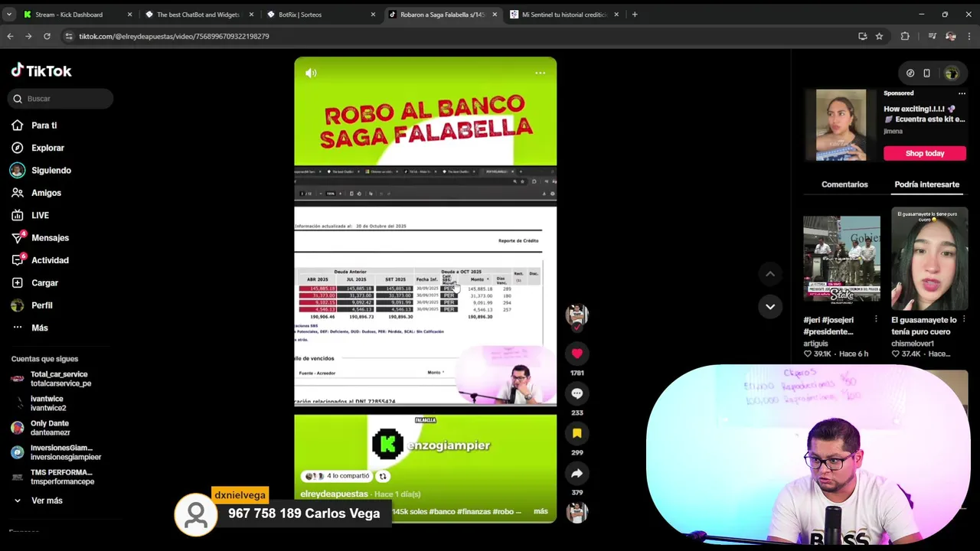Viewport: 980px width, 551px height.
Task: Open the creator's avatar beside the video
Action: (x=577, y=315)
